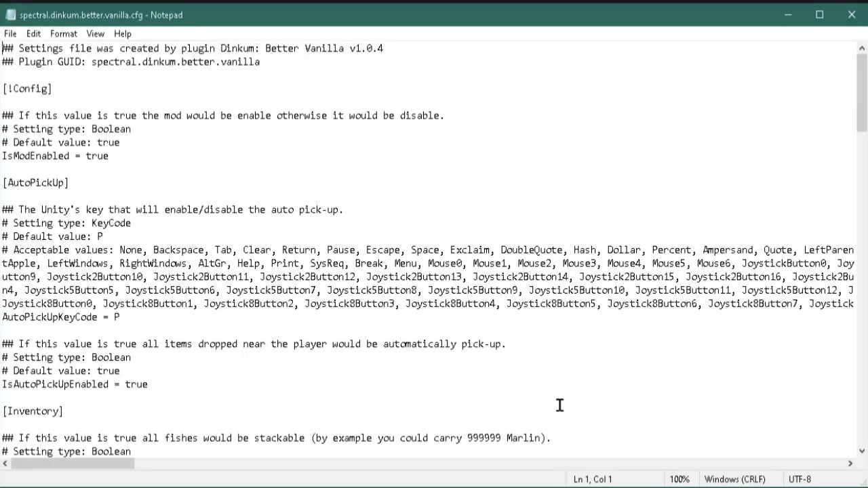Click 'Windows (CRLF)' in status bar
Image resolution: width=868 pixels, height=488 pixels.
(x=735, y=479)
